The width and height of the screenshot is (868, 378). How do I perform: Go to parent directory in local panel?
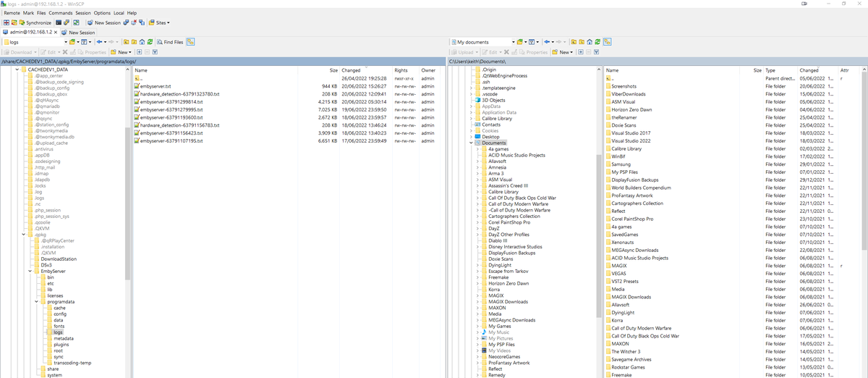573,42
